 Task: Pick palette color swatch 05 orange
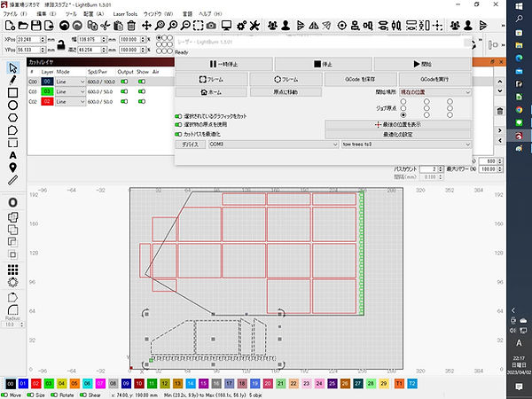pos(74,384)
